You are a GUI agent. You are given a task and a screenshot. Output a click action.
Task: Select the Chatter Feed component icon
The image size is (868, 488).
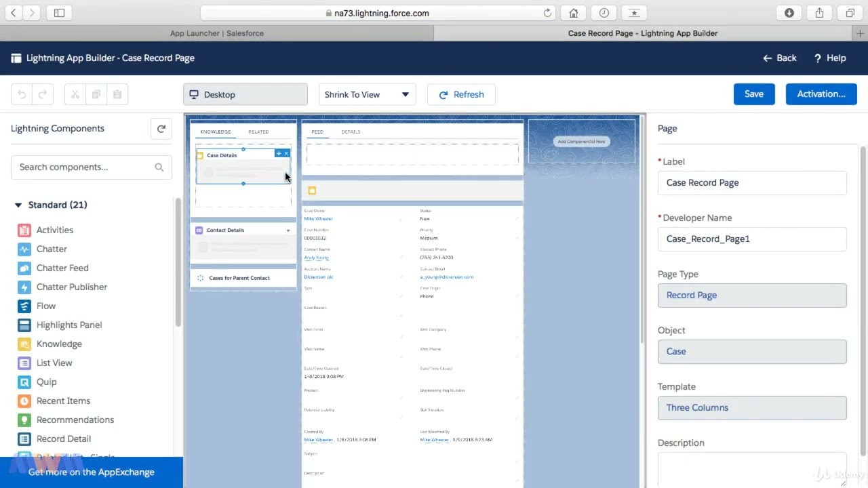pos(24,268)
